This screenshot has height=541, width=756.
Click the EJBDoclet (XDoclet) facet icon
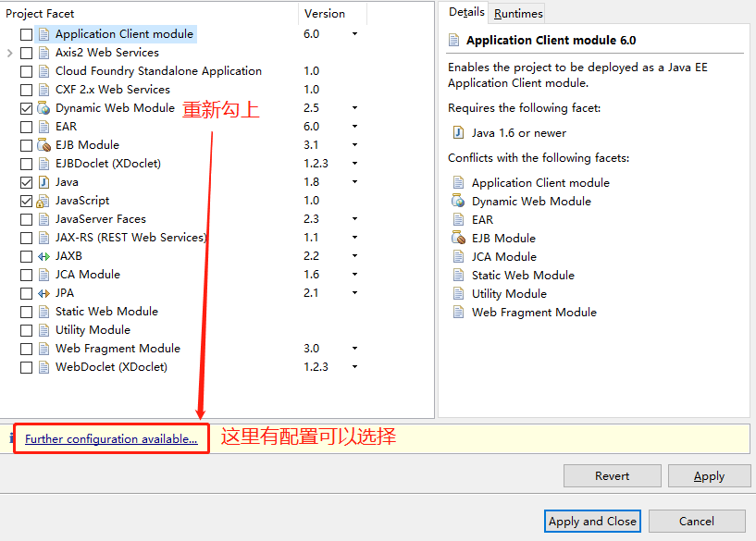coord(43,164)
